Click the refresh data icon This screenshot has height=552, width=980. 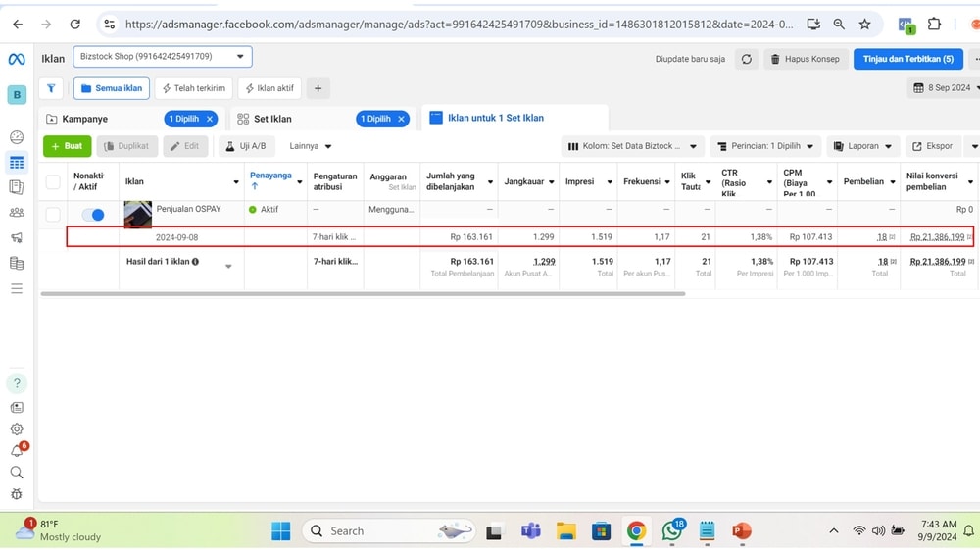tap(747, 59)
